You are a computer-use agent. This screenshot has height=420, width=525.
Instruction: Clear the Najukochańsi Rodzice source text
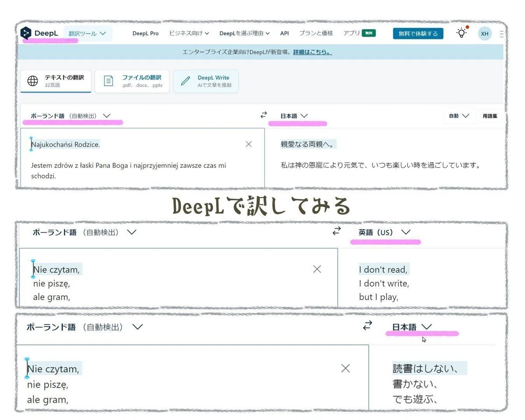[x=248, y=144]
